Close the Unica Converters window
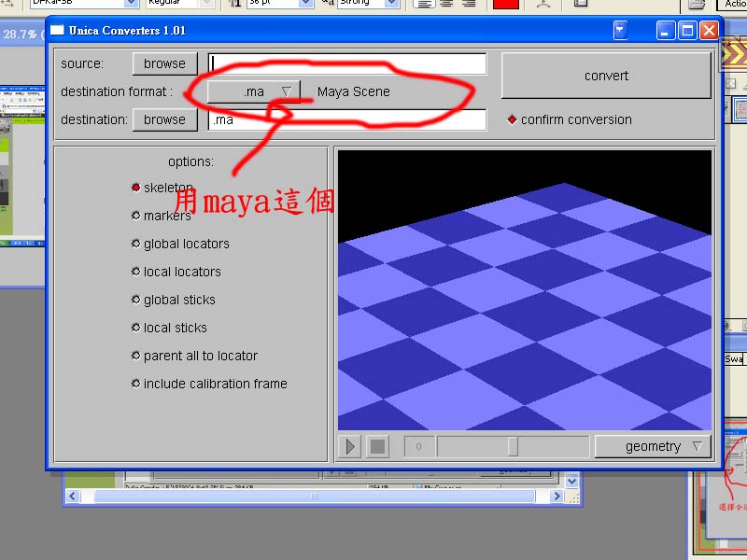This screenshot has height=560, width=747. pyautogui.click(x=709, y=31)
